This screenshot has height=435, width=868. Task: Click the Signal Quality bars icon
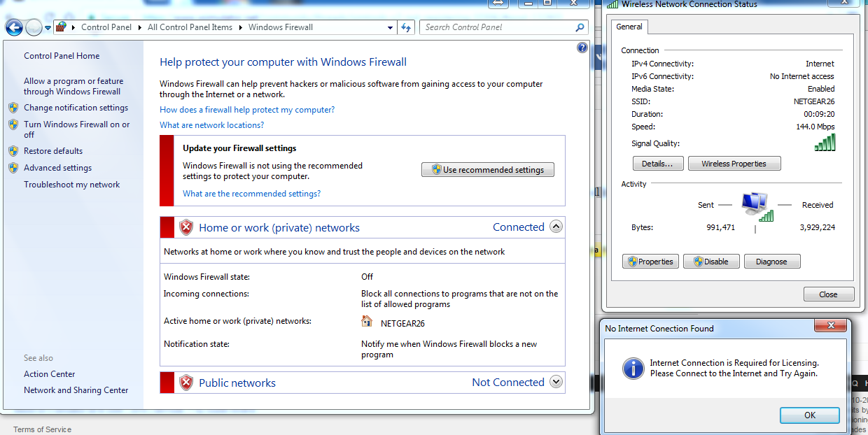click(x=825, y=143)
